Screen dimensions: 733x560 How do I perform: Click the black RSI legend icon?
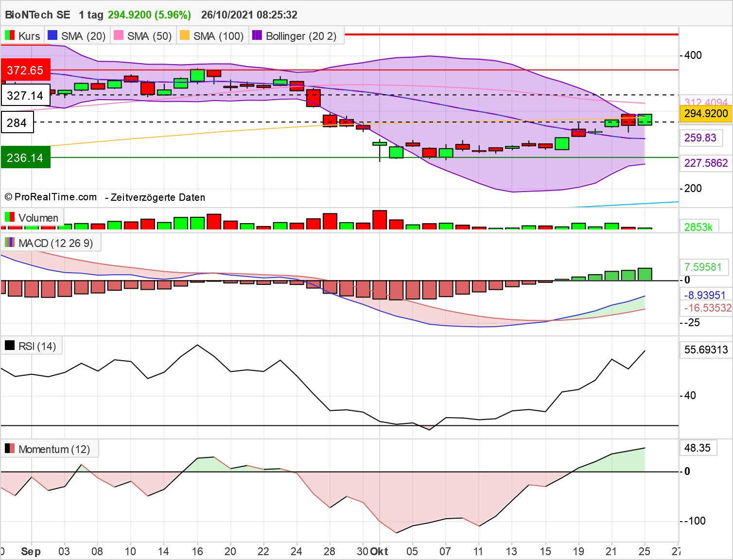click(x=9, y=346)
